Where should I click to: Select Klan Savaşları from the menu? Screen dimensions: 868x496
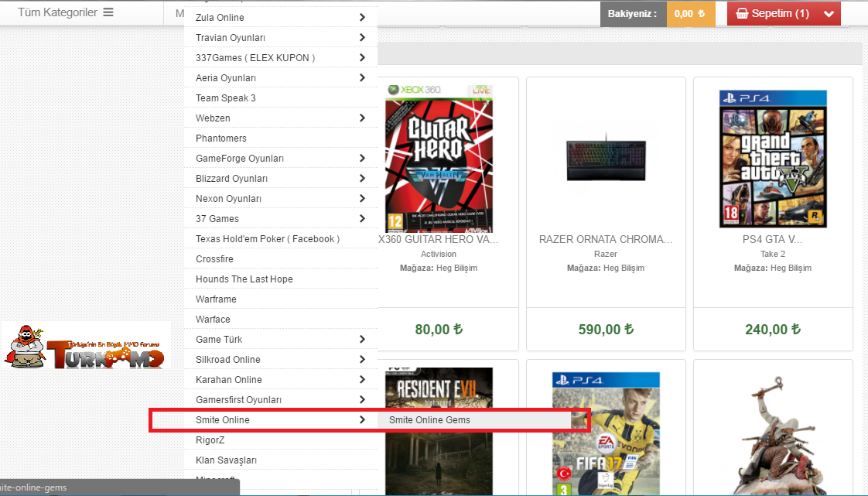(x=226, y=460)
